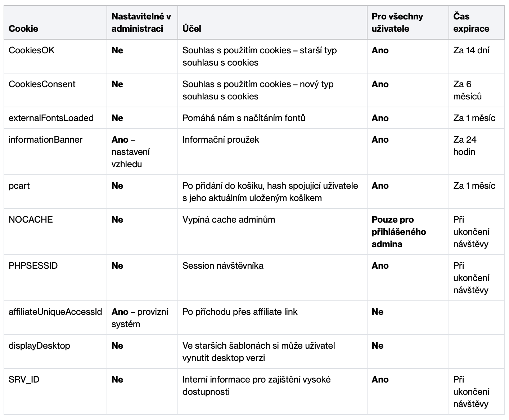The height and width of the screenshot is (420, 509).
Task: Click the SRV_ID cookie name
Action: [24, 380]
